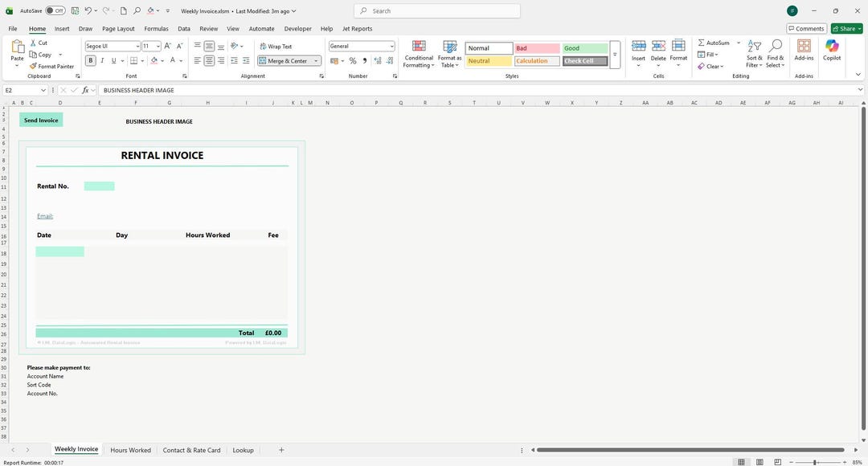Toggle Underline formatting
This screenshot has height=466, width=868.
[x=113, y=60]
